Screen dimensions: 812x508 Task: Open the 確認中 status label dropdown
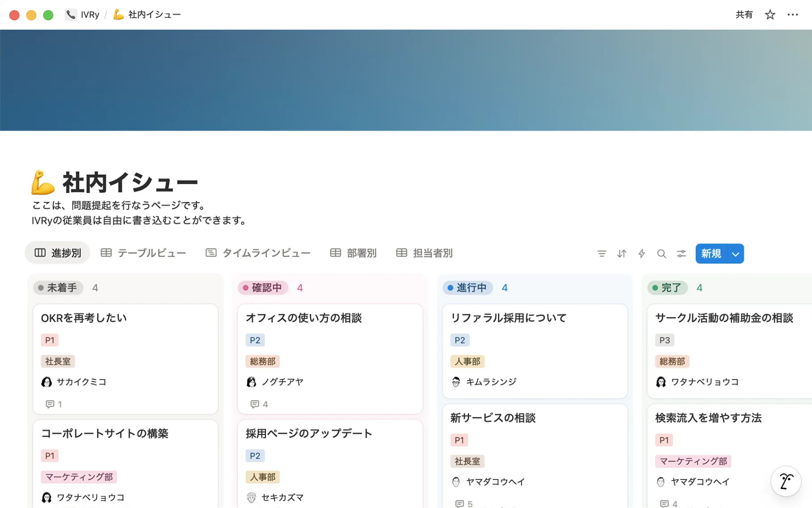click(x=262, y=287)
